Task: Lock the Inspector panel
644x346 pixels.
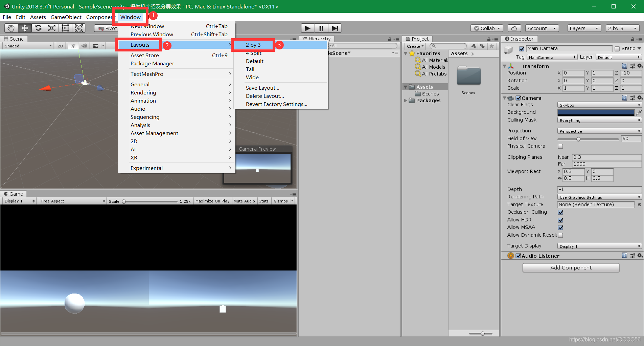Action: pos(632,39)
